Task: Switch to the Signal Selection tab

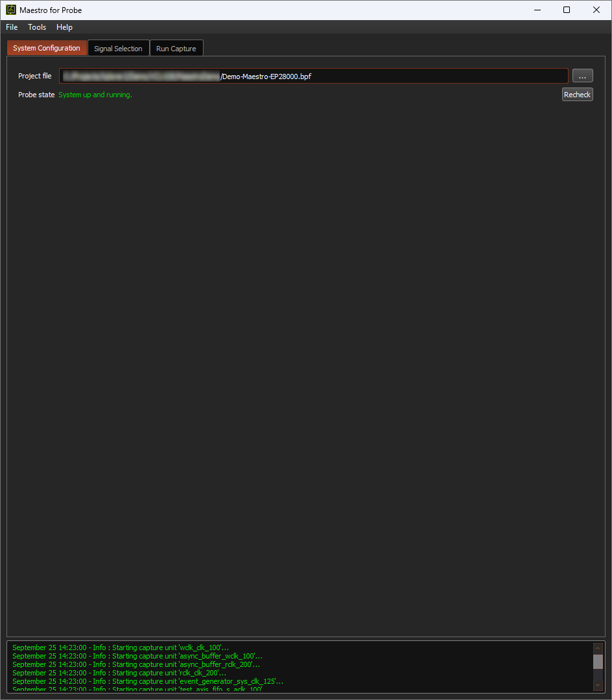Action: tap(118, 48)
